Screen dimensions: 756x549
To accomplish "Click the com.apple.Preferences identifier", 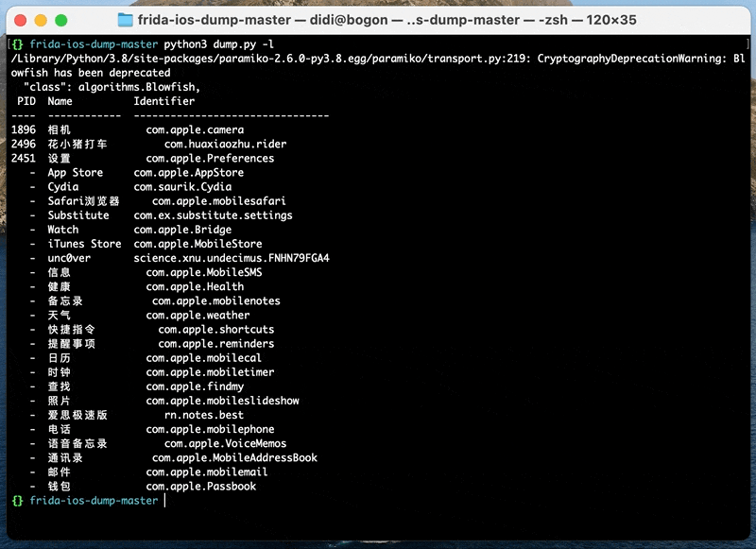I will point(210,158).
